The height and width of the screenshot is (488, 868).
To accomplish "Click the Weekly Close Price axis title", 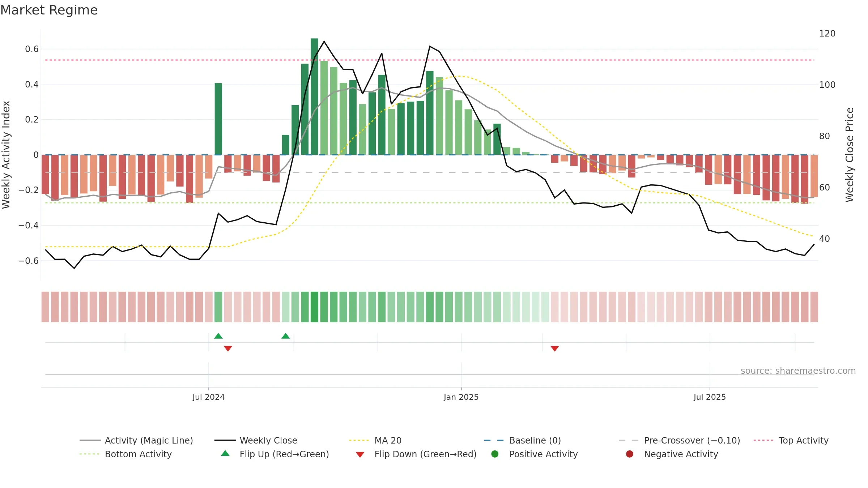I will pos(850,155).
